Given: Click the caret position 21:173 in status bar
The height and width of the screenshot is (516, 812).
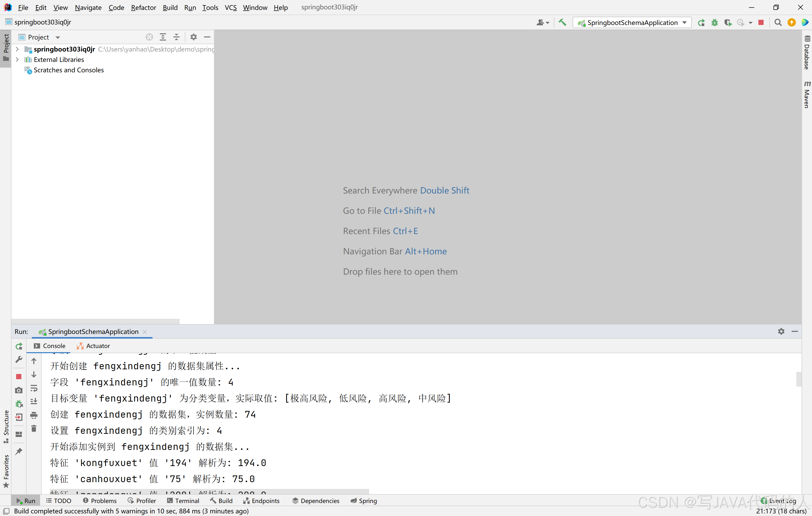Looking at the screenshot, I should 781,511.
